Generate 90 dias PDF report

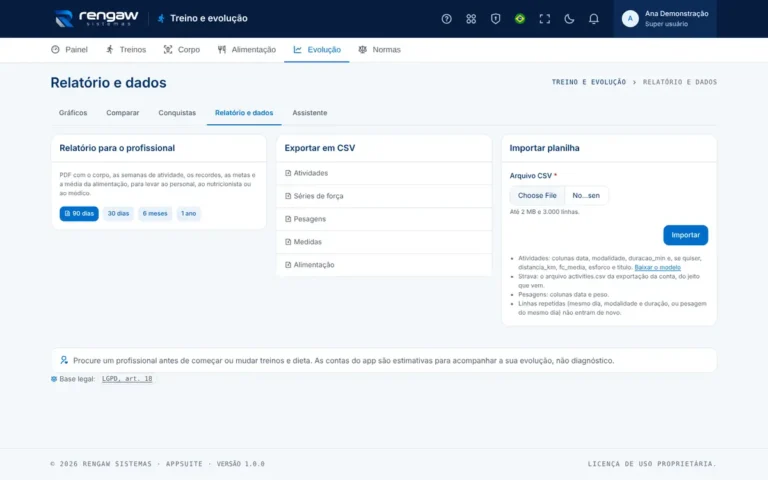pyautogui.click(x=79, y=214)
